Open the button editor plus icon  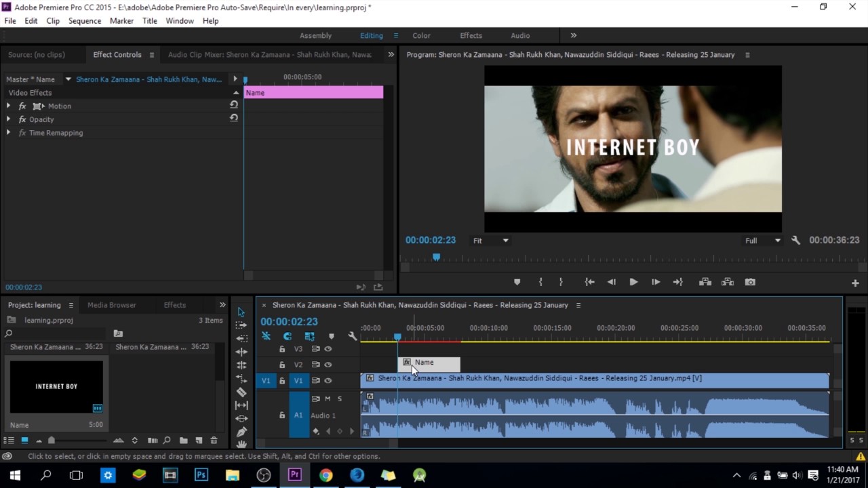(855, 283)
